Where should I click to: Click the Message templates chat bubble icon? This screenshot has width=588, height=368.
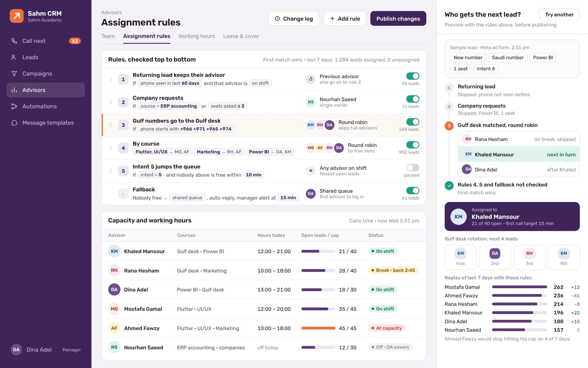(x=14, y=123)
